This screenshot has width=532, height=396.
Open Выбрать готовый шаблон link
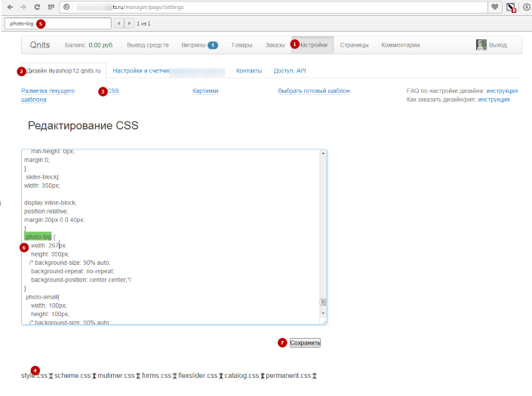(x=314, y=91)
